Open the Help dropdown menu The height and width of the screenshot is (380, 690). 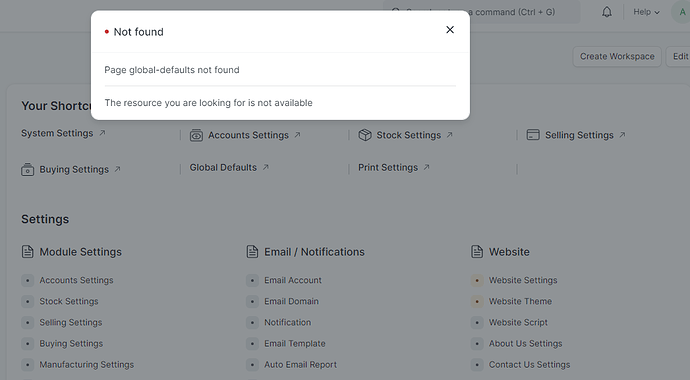[646, 12]
